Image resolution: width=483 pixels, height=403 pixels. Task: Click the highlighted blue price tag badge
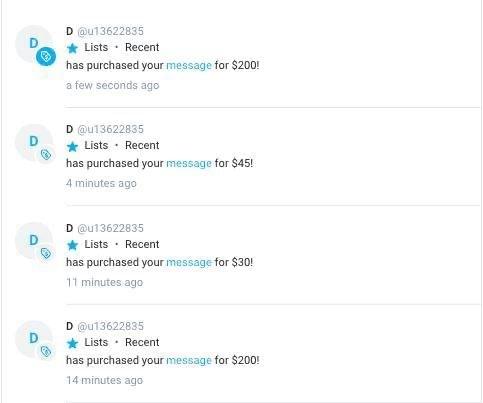coord(46,56)
